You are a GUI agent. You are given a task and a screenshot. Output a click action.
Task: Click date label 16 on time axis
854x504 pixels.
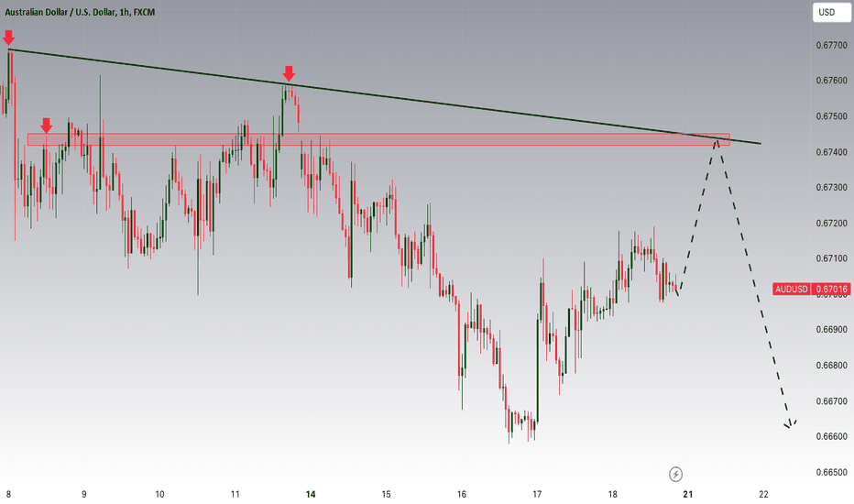point(461,495)
